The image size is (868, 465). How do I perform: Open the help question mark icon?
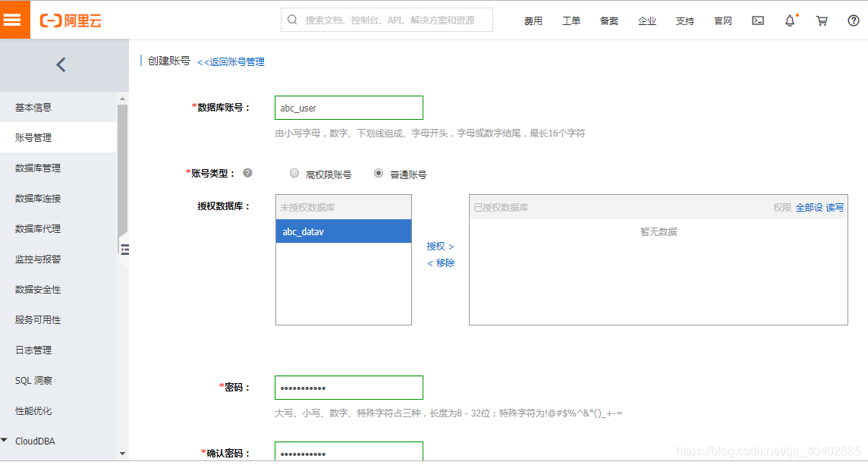click(854, 20)
